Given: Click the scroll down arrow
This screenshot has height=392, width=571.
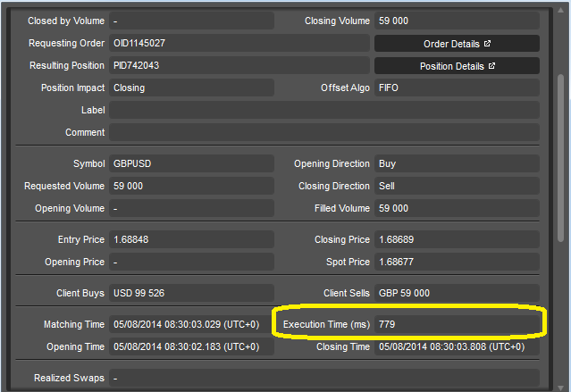Looking at the screenshot, I should click(x=561, y=388).
